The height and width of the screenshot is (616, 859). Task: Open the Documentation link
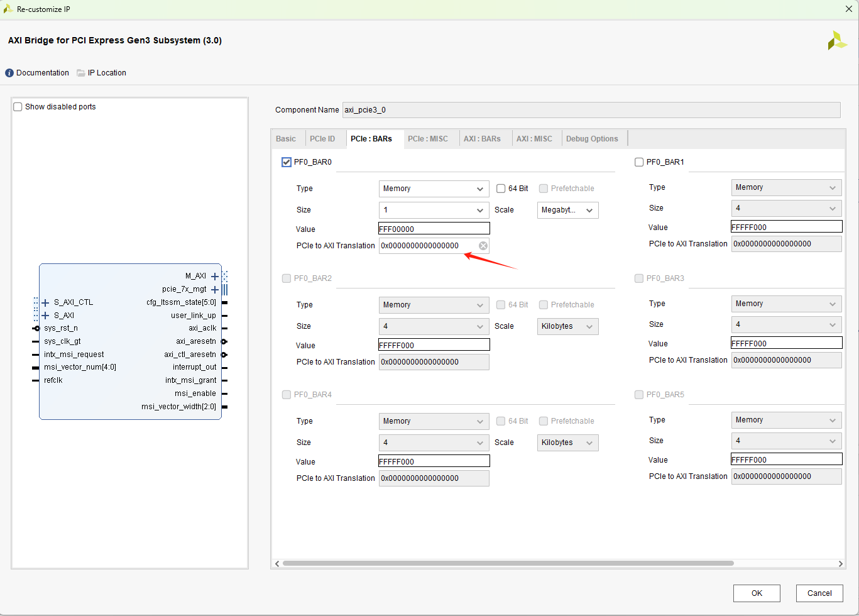[43, 73]
